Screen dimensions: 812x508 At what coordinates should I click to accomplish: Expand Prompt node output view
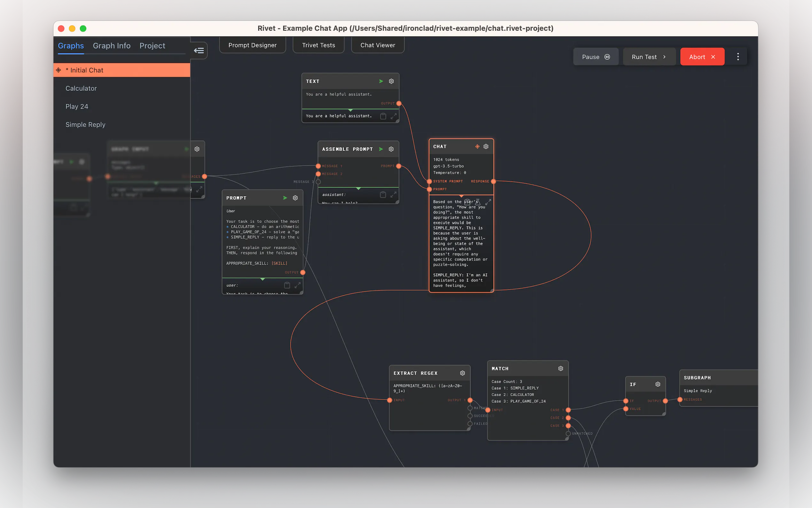[x=297, y=285]
